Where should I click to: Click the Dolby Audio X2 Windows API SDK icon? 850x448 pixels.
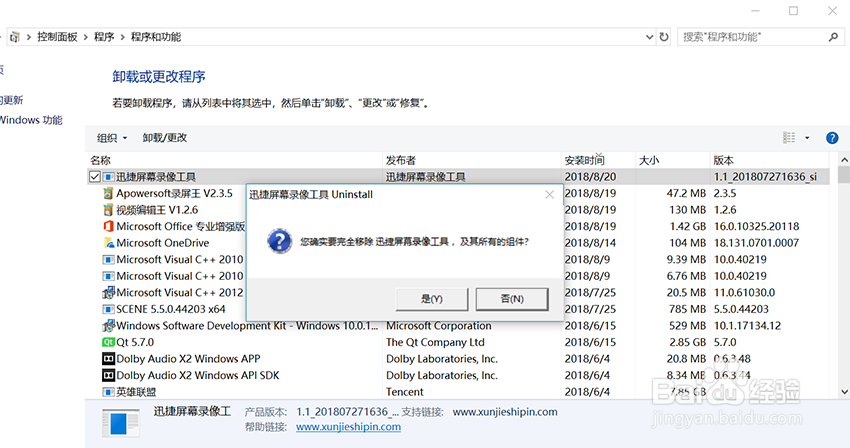click(x=108, y=375)
